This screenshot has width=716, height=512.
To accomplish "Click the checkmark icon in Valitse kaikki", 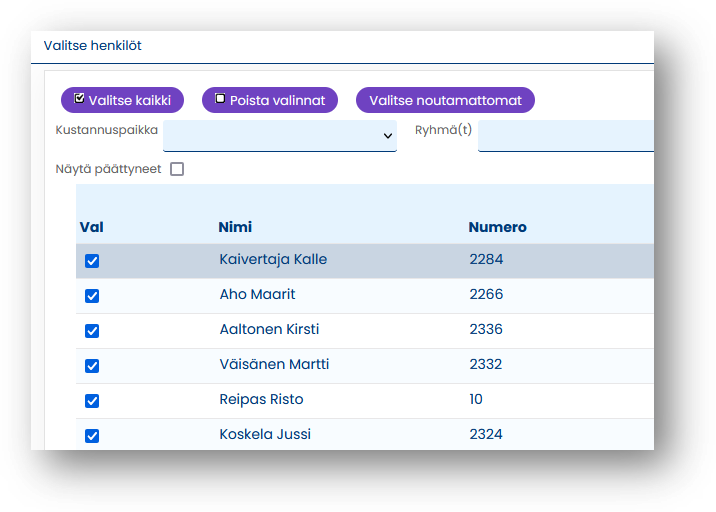I will [x=80, y=99].
